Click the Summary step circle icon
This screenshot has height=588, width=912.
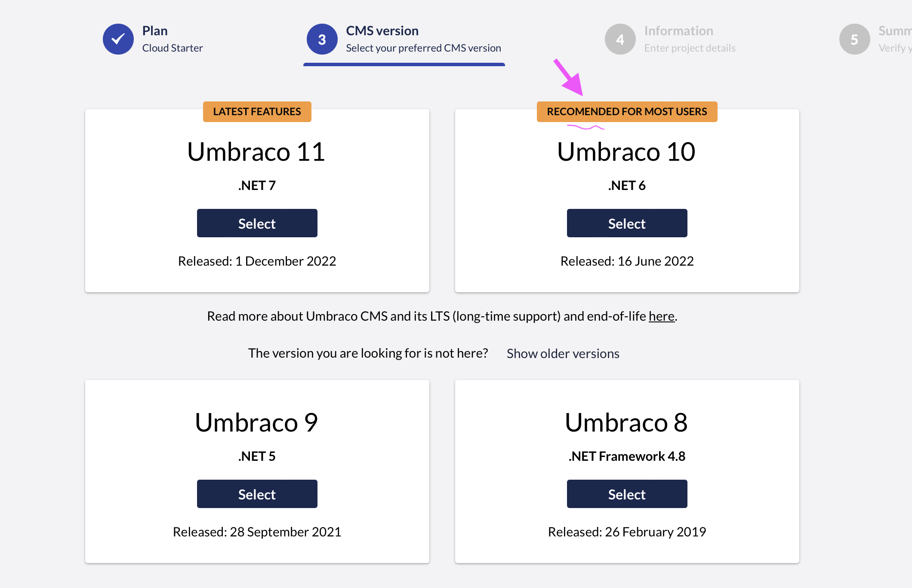tap(854, 39)
